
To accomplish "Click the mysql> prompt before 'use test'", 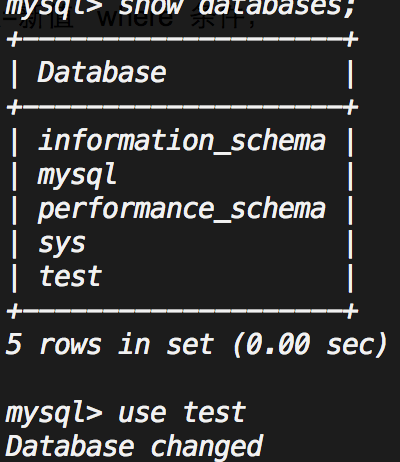I will [x=54, y=414].
